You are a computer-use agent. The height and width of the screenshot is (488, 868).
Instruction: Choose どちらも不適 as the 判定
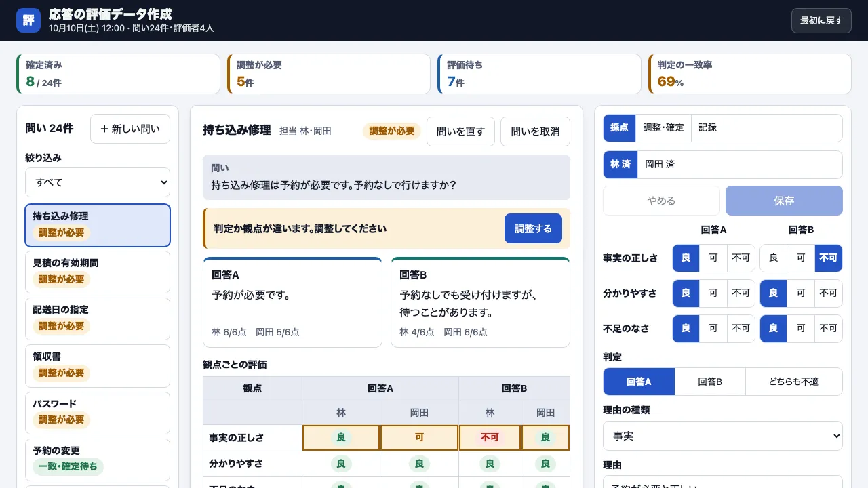[794, 382]
